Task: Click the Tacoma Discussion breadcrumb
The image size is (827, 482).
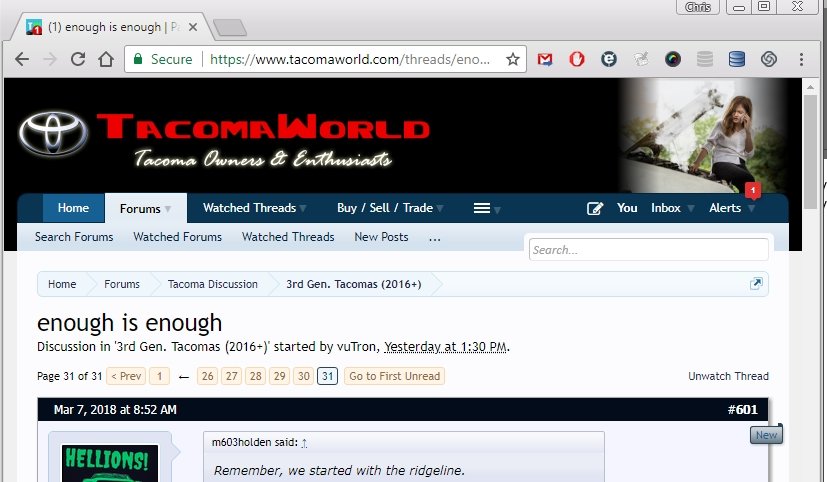Action: 213,284
